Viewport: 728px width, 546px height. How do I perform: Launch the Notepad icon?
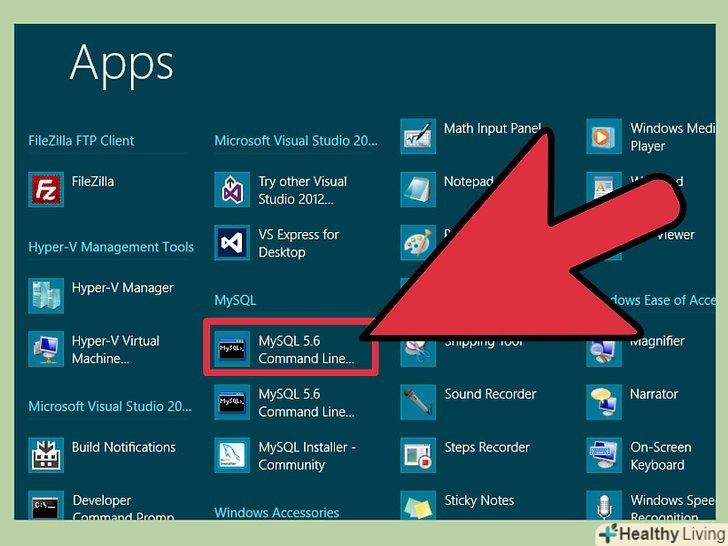coord(418,189)
